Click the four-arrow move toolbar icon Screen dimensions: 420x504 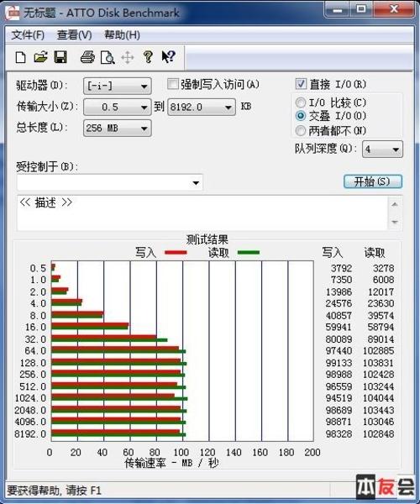pos(128,58)
